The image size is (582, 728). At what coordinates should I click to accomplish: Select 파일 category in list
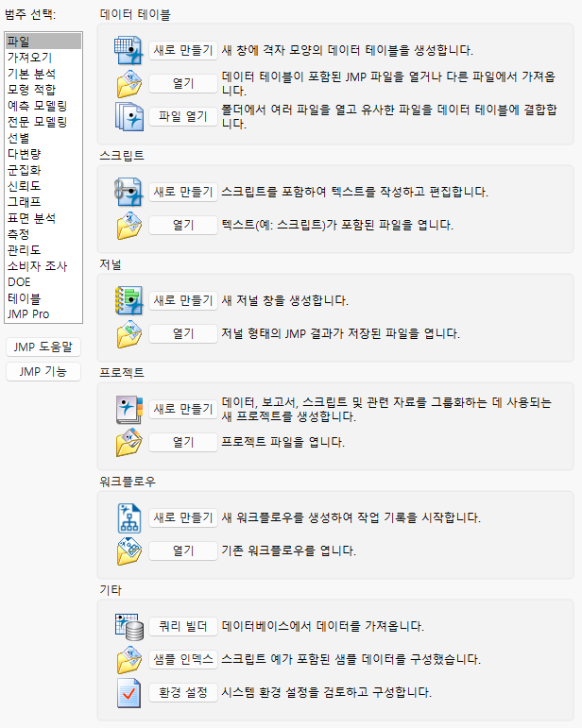(43, 42)
